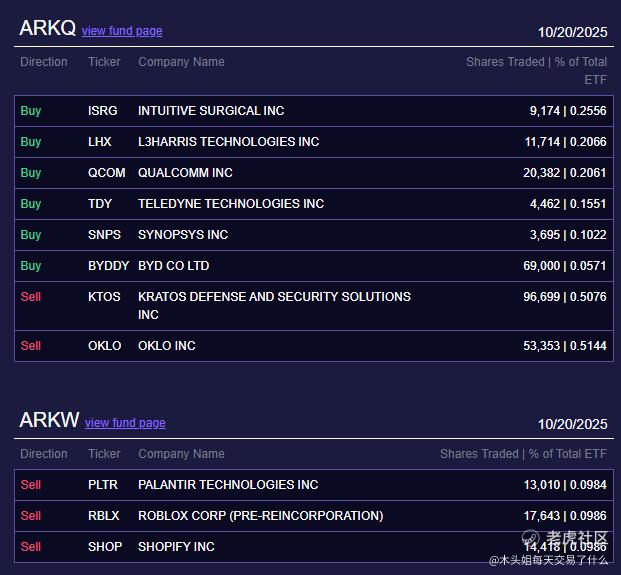The height and width of the screenshot is (575, 621).
Task: Click the Buy label in BYDDY row
Action: coord(31,266)
